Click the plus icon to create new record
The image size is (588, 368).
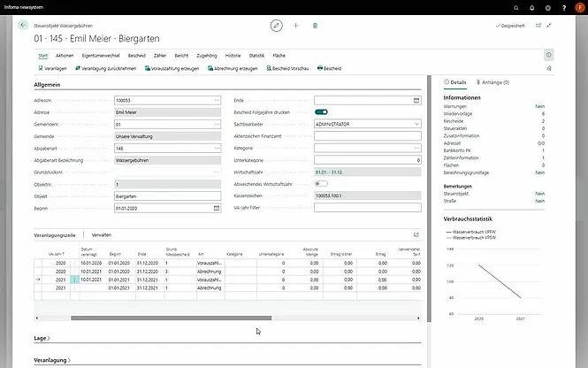296,26
